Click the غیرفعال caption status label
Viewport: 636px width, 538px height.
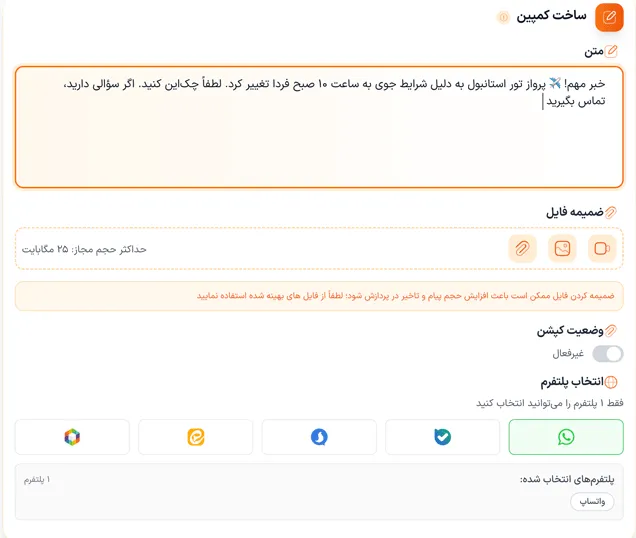[569, 354]
